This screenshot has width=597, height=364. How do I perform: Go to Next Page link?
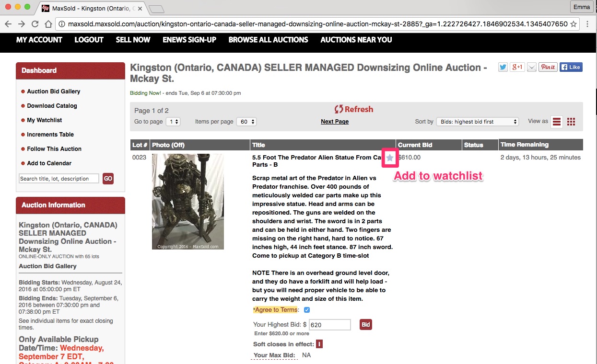pos(335,122)
